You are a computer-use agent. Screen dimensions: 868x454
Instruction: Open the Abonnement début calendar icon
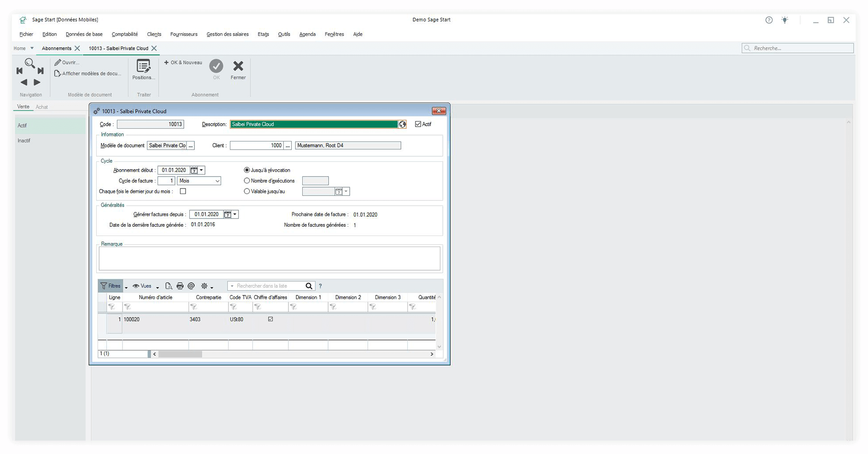194,170
